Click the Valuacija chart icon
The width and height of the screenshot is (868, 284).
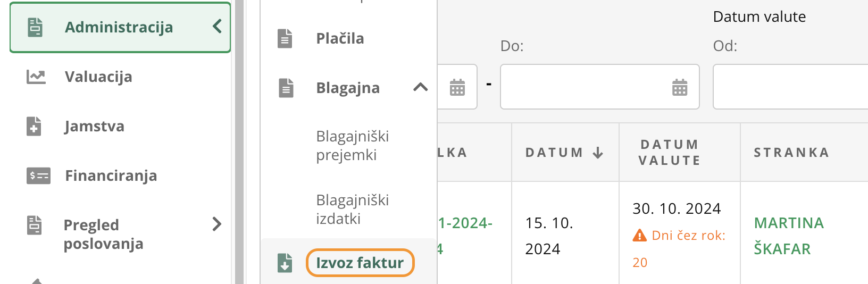tap(36, 77)
